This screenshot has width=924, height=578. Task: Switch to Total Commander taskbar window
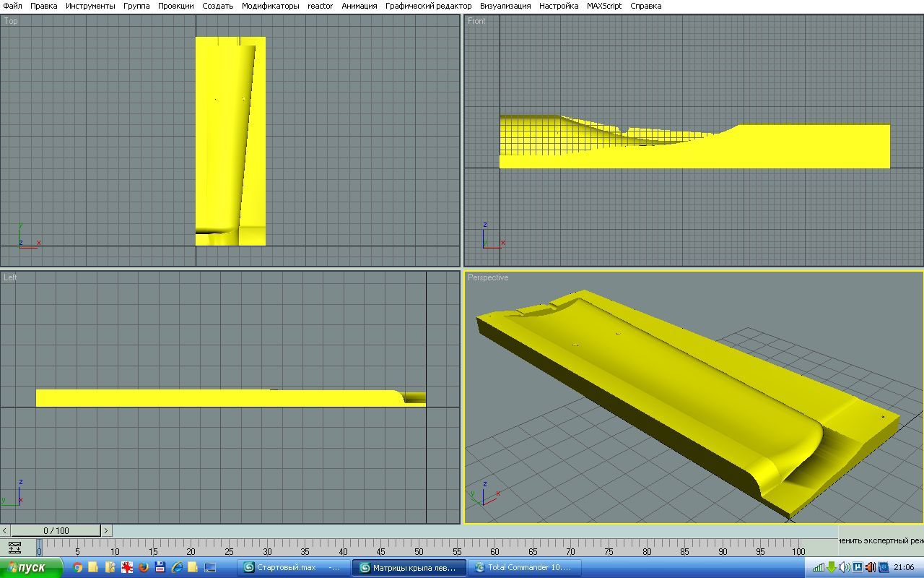click(523, 568)
